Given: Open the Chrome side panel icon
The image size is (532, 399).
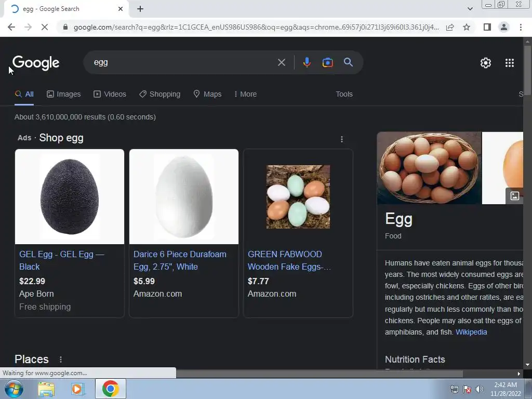Looking at the screenshot, I should coord(487,27).
